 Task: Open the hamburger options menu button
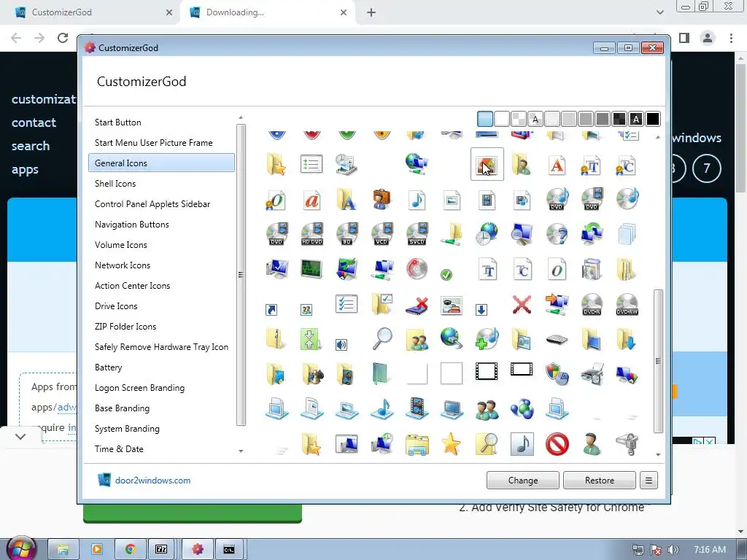tap(649, 481)
